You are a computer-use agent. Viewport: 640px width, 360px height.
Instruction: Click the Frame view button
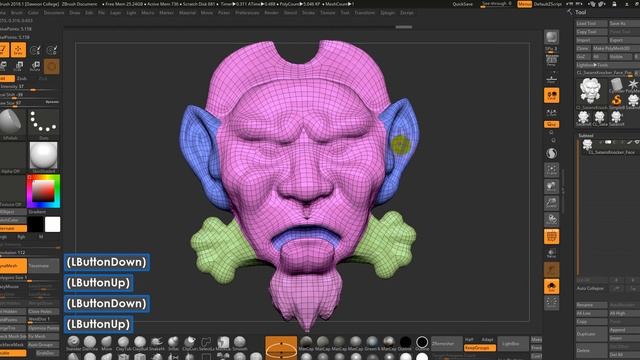click(551, 170)
